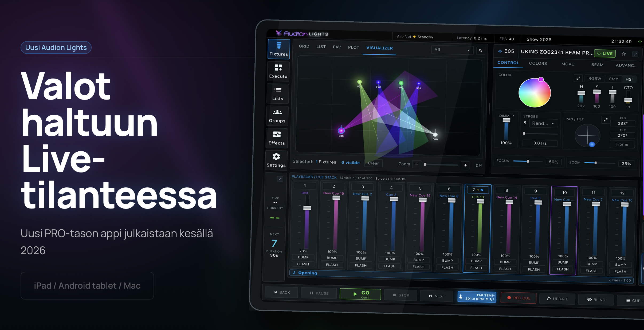Select fixture 502 in the visualizer
644x330 pixels.
point(378,82)
